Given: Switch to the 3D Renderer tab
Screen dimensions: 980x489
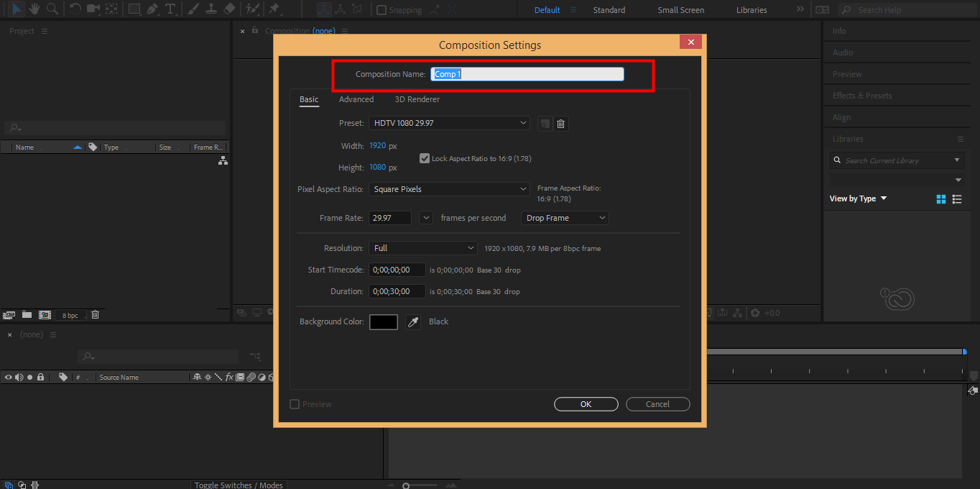Looking at the screenshot, I should pyautogui.click(x=417, y=99).
